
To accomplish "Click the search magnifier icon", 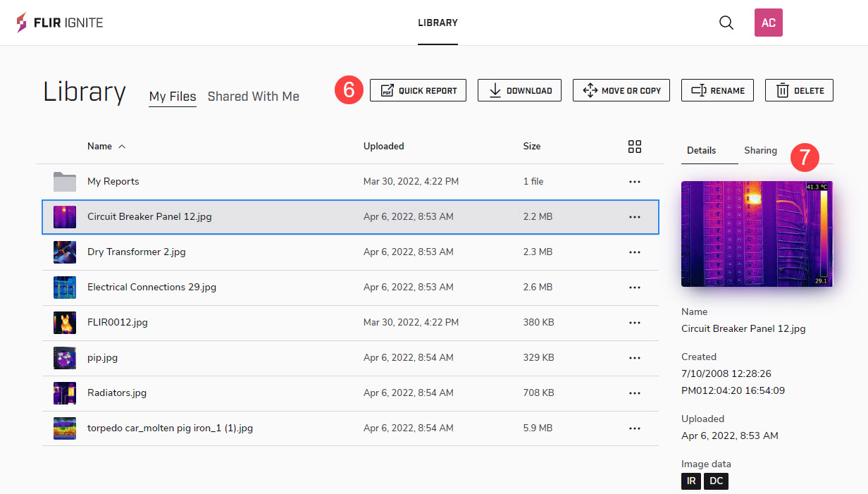I will [726, 23].
